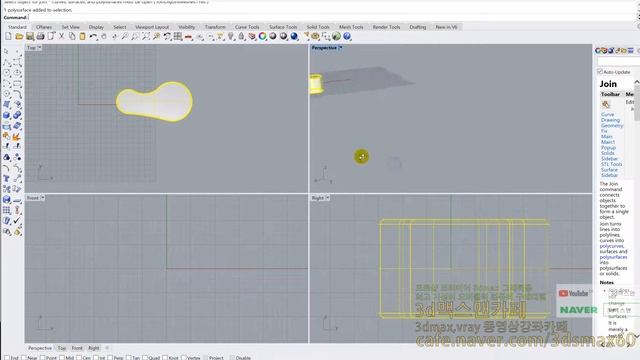The image size is (640, 360).
Task: Enable the Near osnap checkbox
Action: (24, 358)
